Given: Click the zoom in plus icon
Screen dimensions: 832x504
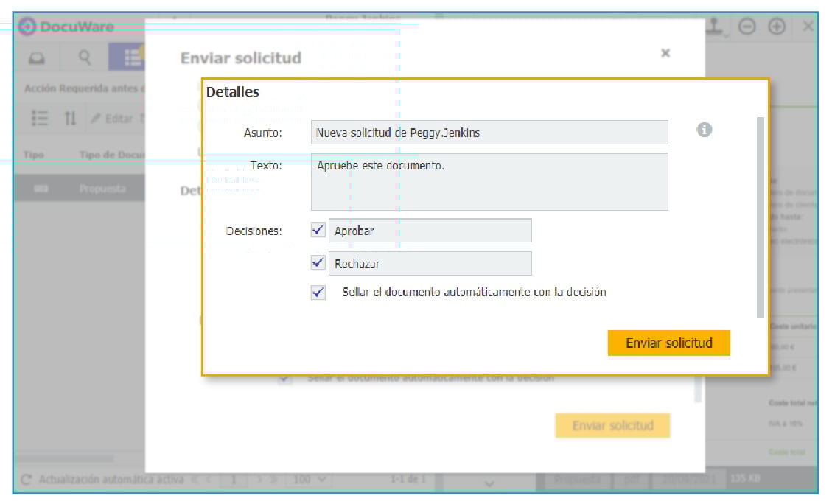Looking at the screenshot, I should click(776, 27).
